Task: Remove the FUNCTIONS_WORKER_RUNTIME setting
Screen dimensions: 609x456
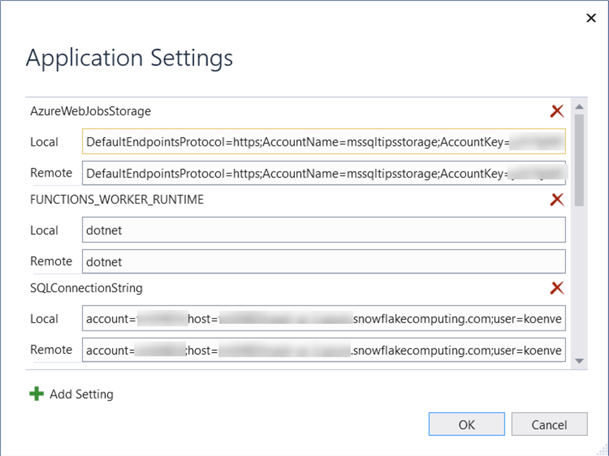Action: (557, 200)
